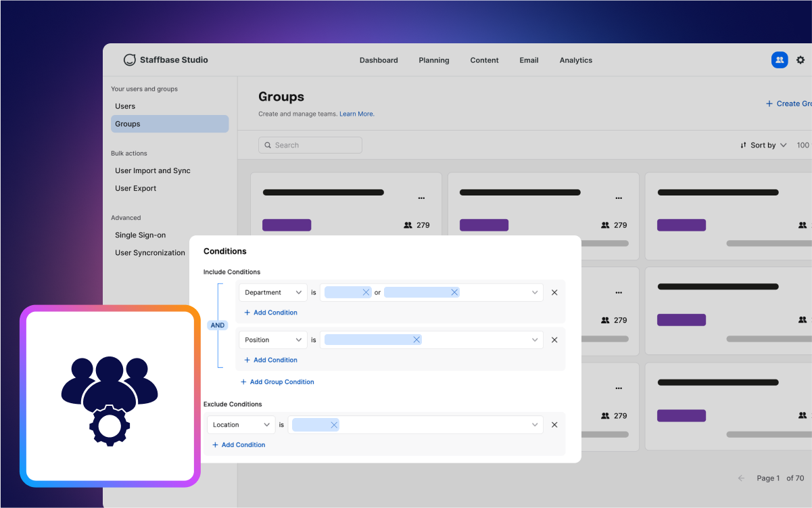
Task: Open more options on the second middle-row card
Action: pyautogui.click(x=619, y=293)
